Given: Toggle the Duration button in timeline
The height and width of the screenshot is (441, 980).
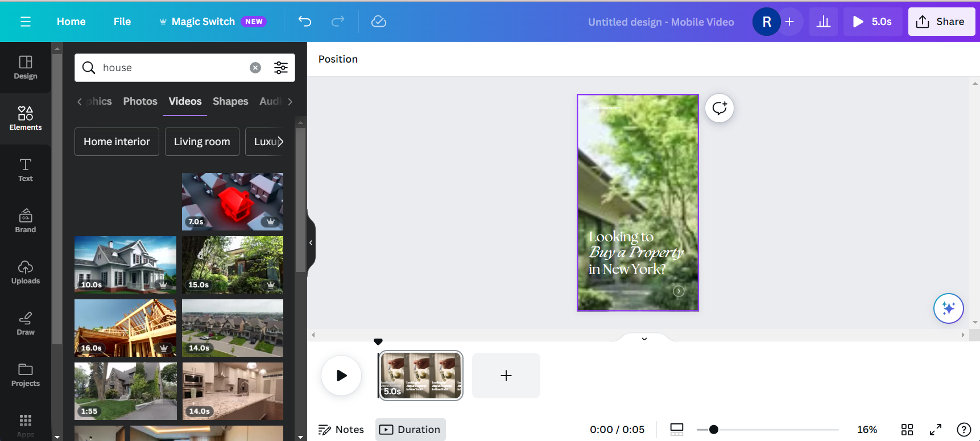Looking at the screenshot, I should (x=410, y=430).
